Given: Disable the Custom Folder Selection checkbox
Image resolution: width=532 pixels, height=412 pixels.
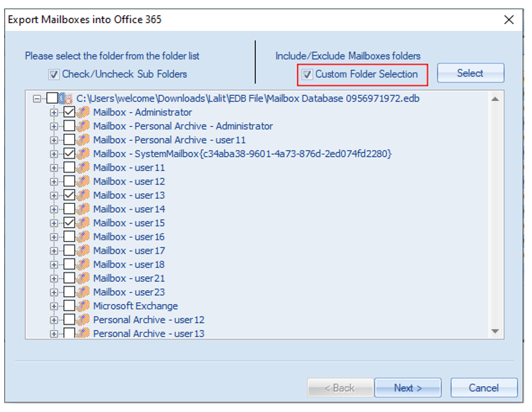Looking at the screenshot, I should coord(307,74).
